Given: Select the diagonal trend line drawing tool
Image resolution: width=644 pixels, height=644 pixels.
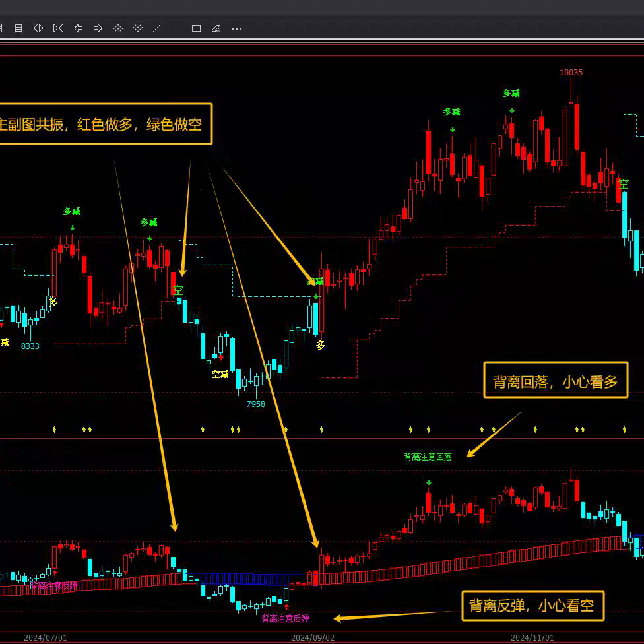Looking at the screenshot, I should click(x=157, y=28).
